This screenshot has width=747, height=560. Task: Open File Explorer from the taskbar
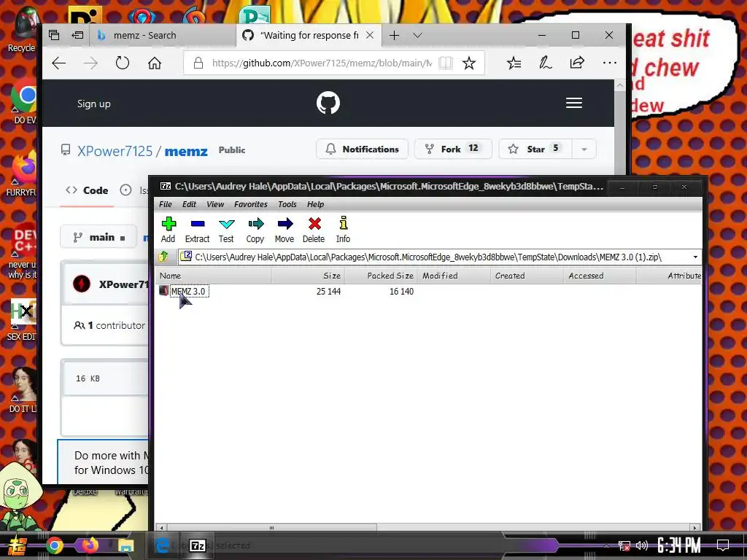125,545
